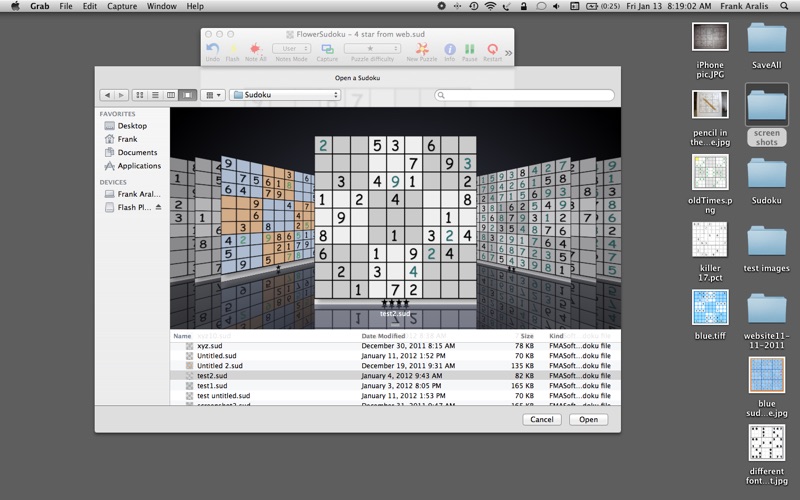Click the Restart icon
The width and height of the screenshot is (800, 500).
click(492, 49)
